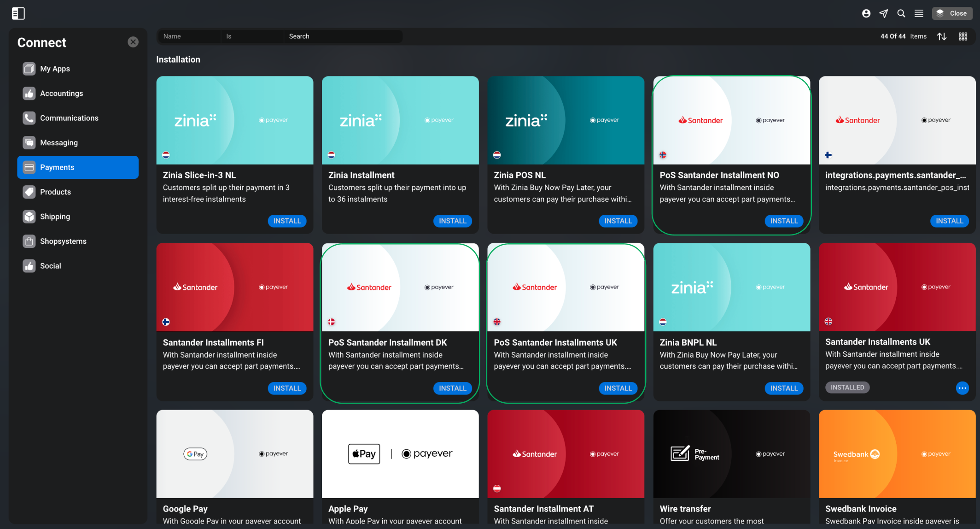980x529 pixels.
Task: Click the Close button at top right
Action: click(x=952, y=13)
